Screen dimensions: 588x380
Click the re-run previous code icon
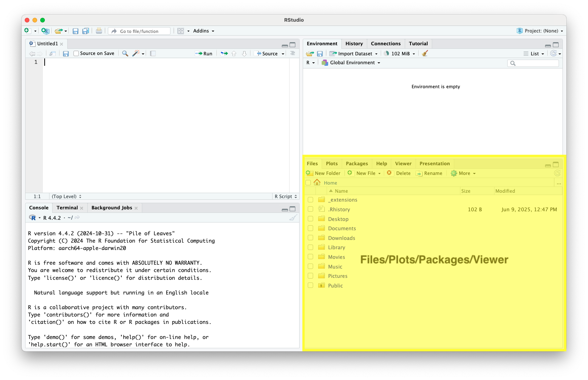[x=224, y=53]
